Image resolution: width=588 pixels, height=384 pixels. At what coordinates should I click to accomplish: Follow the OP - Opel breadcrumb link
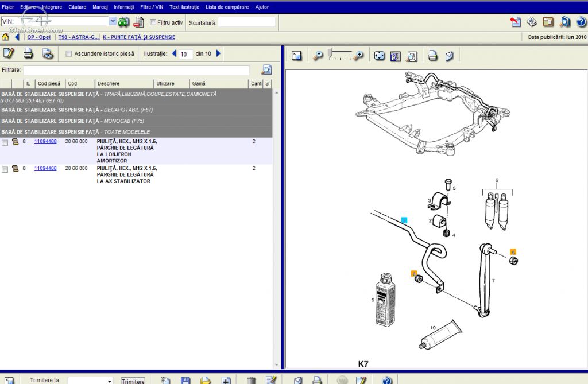point(38,37)
